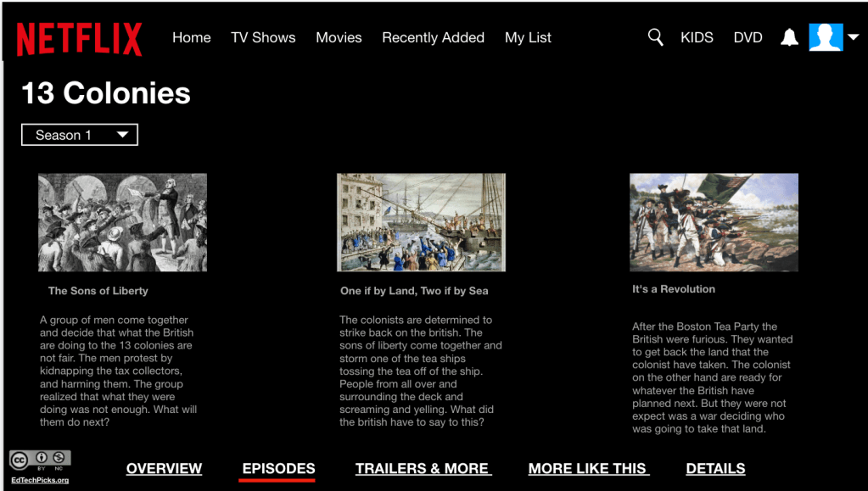The image size is (868, 491).
Task: Click the blue profile avatar
Action: click(x=826, y=37)
